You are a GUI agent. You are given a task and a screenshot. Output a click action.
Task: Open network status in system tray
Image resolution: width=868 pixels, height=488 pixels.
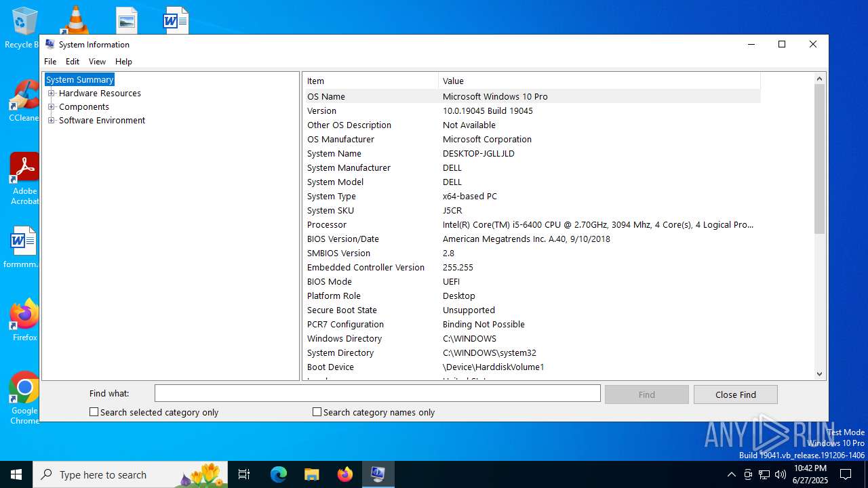pyautogui.click(x=764, y=474)
